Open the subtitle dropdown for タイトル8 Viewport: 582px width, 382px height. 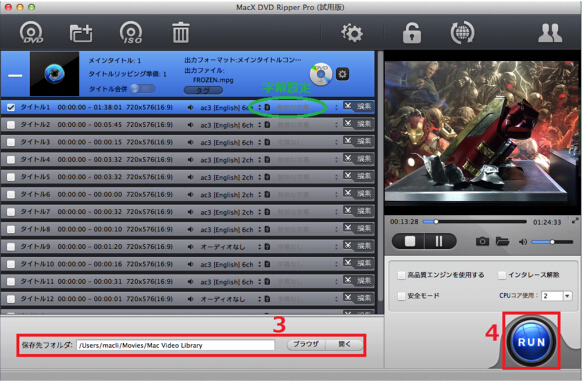pyautogui.click(x=336, y=229)
